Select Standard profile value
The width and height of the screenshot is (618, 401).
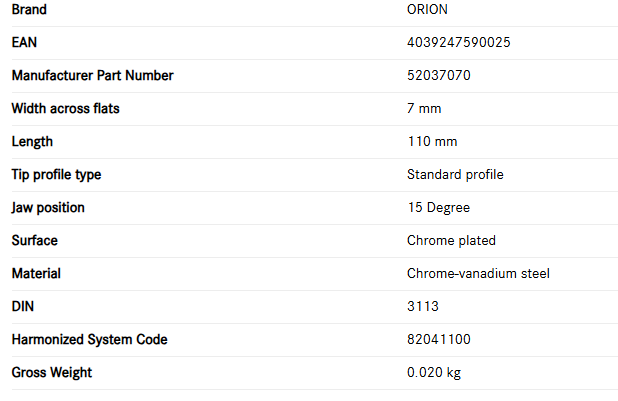tap(455, 175)
